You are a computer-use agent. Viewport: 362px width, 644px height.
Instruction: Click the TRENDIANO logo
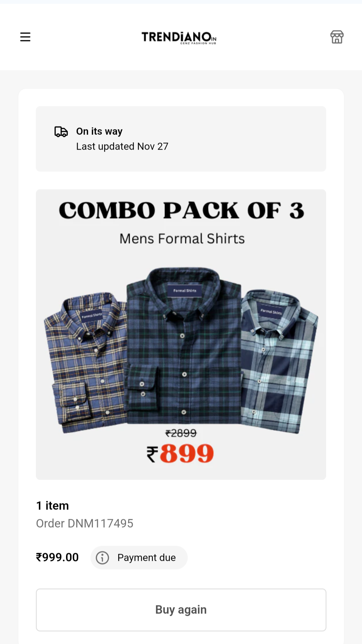click(179, 38)
